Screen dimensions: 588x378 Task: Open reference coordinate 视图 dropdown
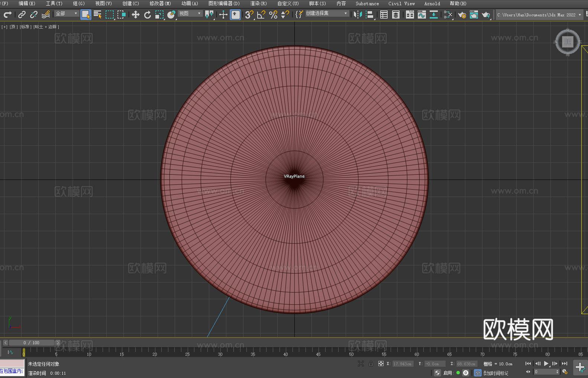pos(190,13)
